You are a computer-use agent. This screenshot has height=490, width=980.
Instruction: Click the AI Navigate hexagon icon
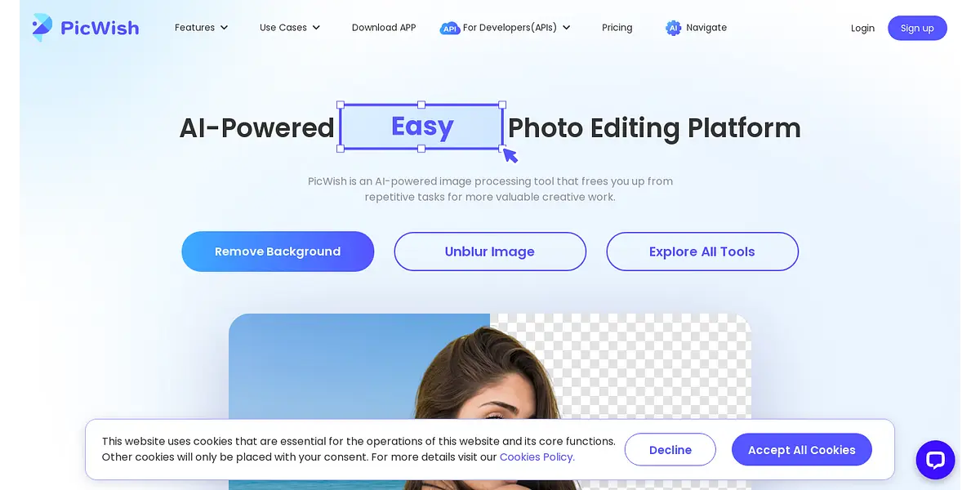(673, 28)
